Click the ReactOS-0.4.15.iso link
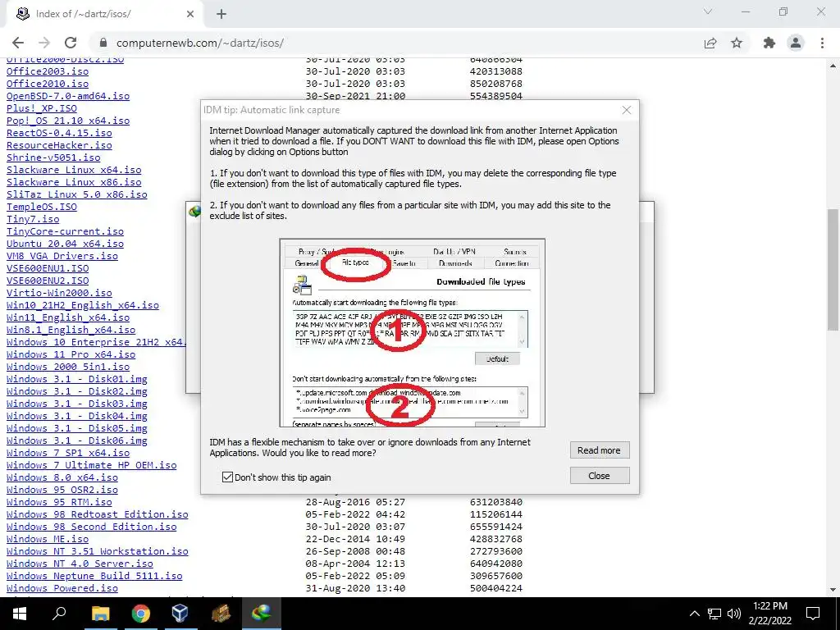The image size is (840, 630). 59,133
